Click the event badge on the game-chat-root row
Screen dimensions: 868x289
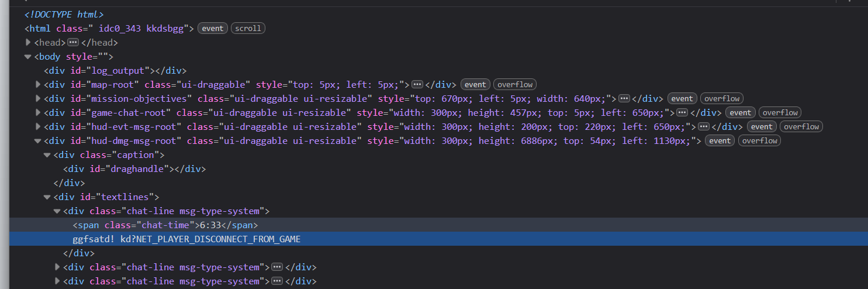tap(740, 112)
